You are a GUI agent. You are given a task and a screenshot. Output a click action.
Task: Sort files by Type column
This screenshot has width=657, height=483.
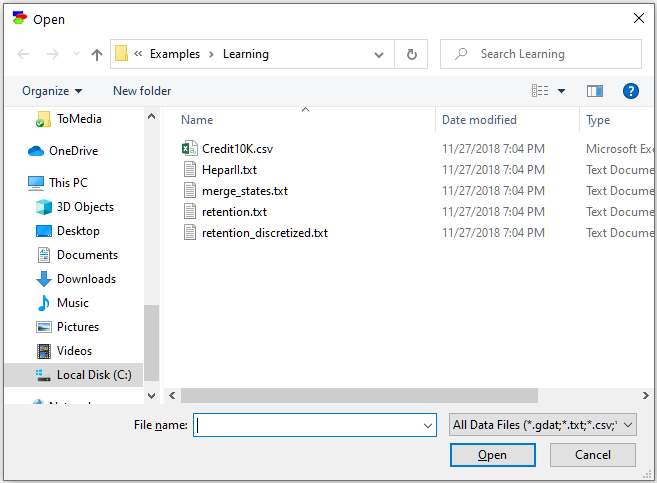tap(598, 120)
